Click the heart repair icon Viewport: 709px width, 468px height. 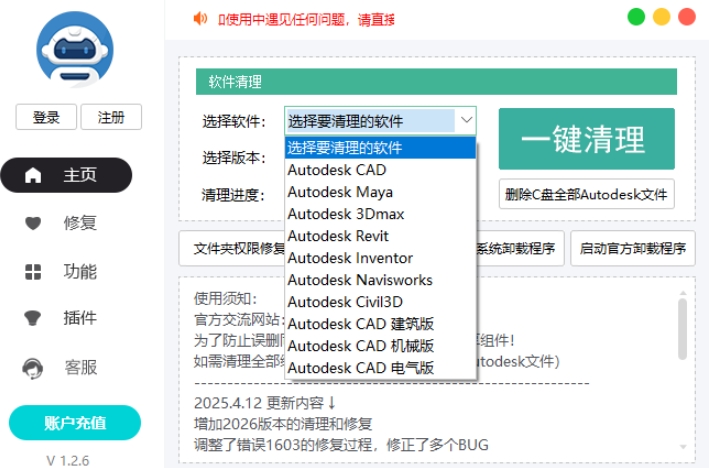pos(33,223)
